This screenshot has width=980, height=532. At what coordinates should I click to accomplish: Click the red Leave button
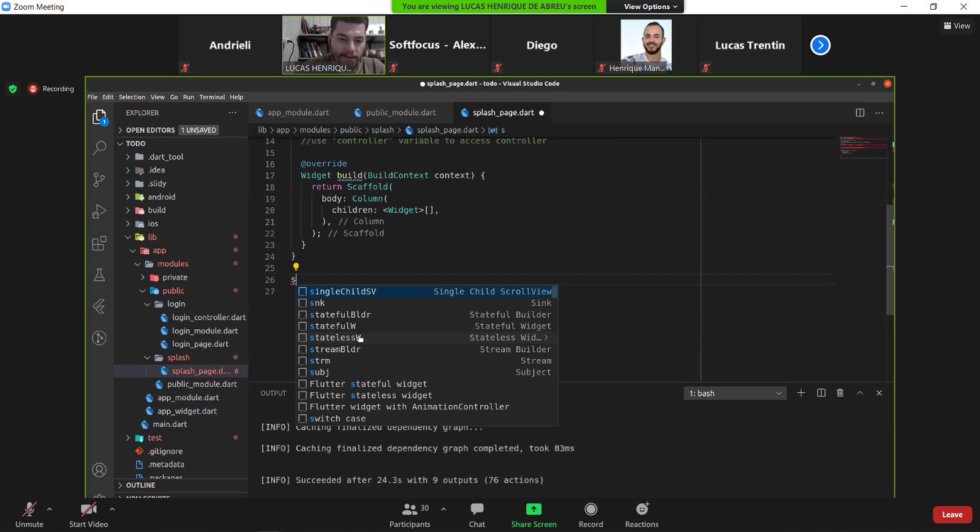[x=952, y=515]
